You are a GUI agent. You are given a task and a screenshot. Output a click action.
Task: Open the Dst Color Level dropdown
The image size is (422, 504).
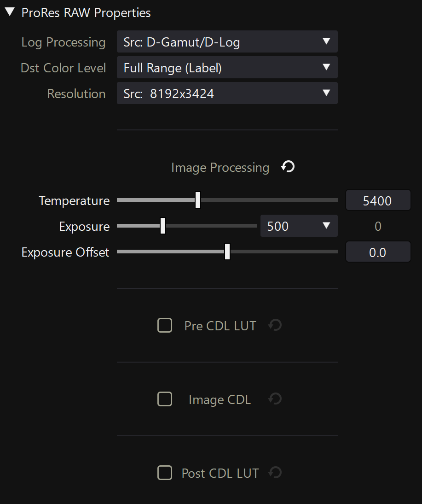click(227, 68)
